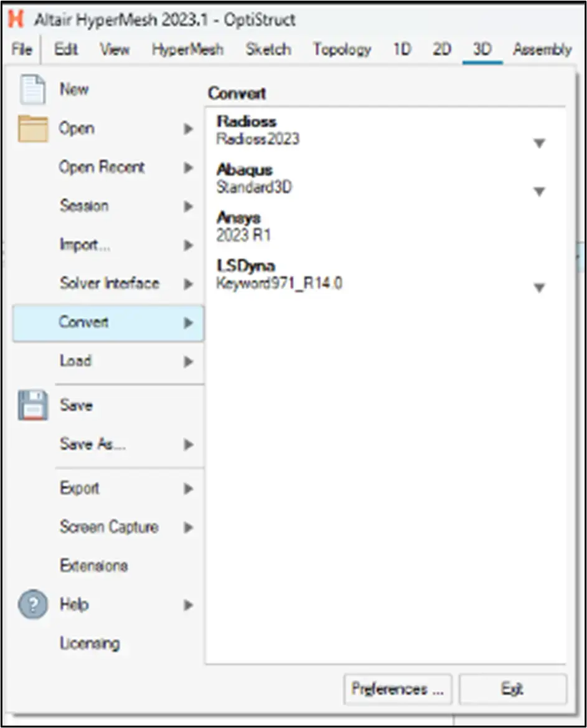Open the Radioss version dropdown arrow
The image size is (587, 728).
tap(539, 143)
